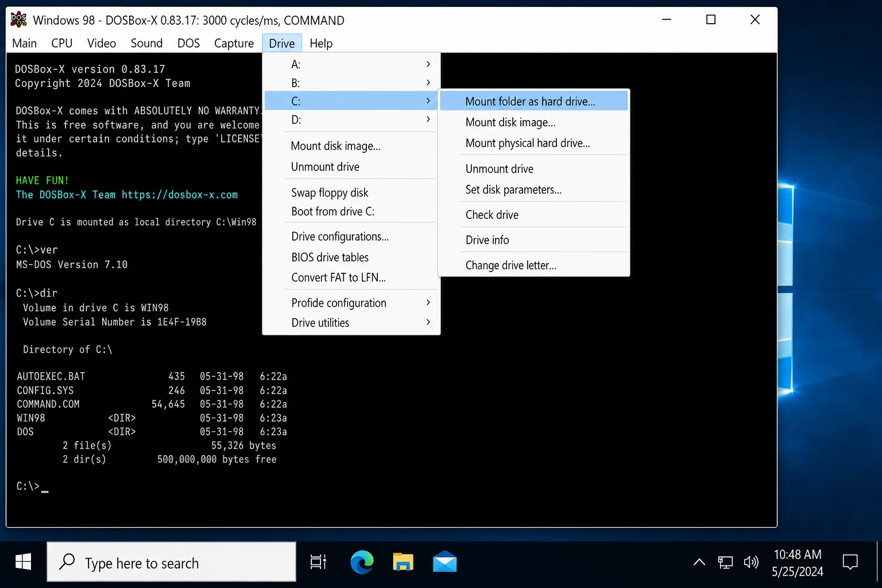Click the show desktop strip
Image resolution: width=882 pixels, height=588 pixels.
[879, 562]
